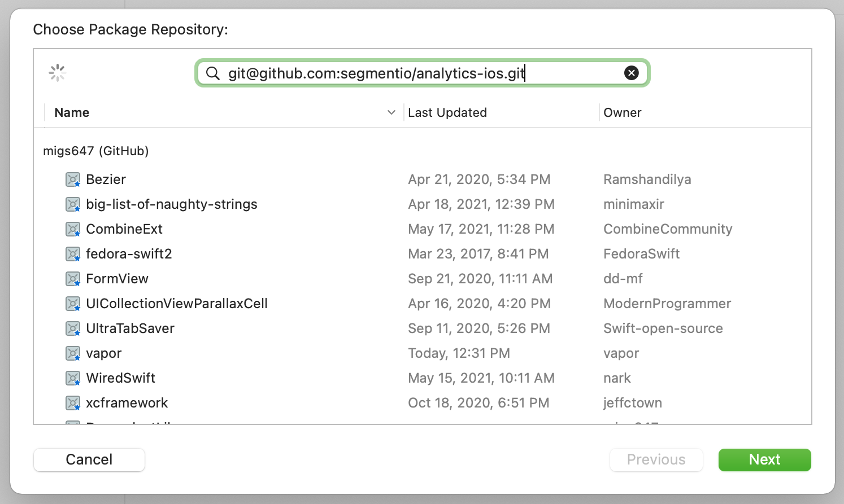Screen dimensions: 844x504
Task: Proceed with the green Next button
Action: pos(764,459)
